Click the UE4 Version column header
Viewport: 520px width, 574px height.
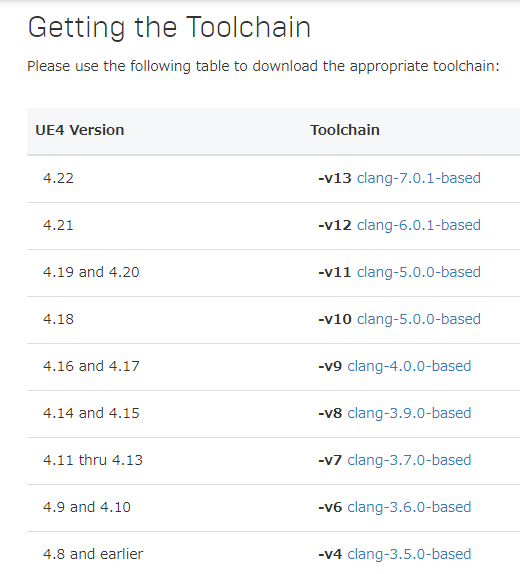pyautogui.click(x=80, y=130)
